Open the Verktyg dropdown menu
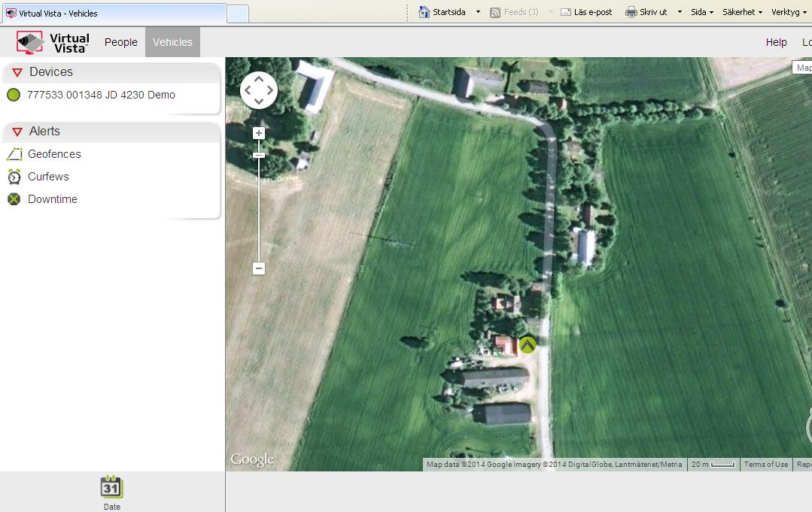812x512 pixels. (x=789, y=12)
